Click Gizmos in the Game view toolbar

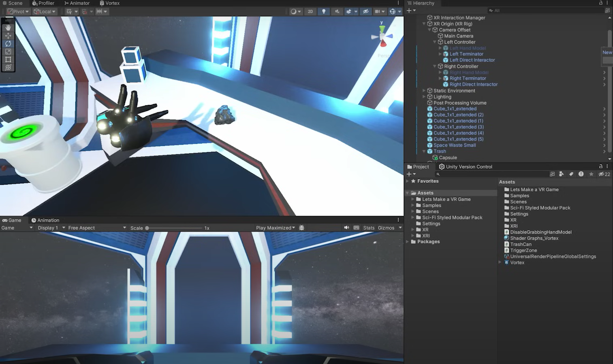(386, 228)
